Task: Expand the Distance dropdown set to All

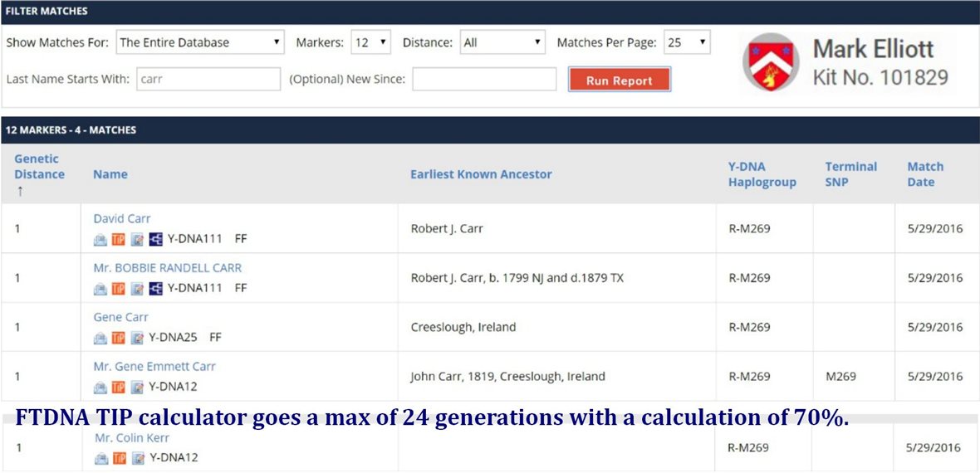Action: (x=502, y=42)
